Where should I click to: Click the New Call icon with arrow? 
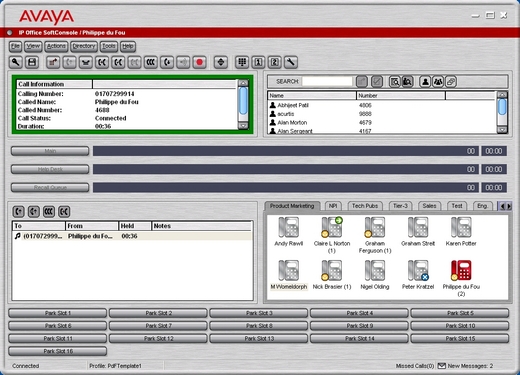click(53, 62)
